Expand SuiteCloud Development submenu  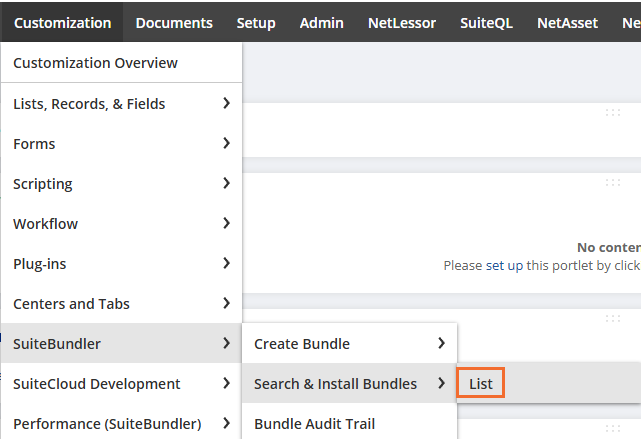120,384
